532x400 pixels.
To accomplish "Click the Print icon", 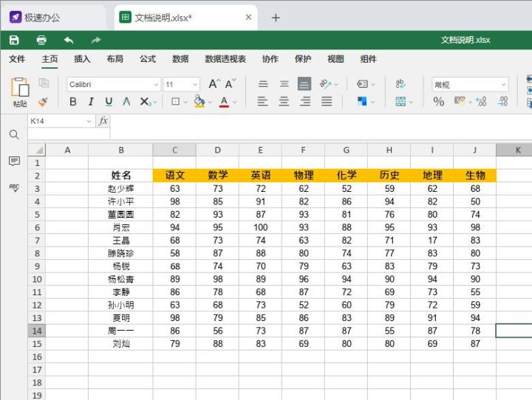I will click(x=41, y=40).
